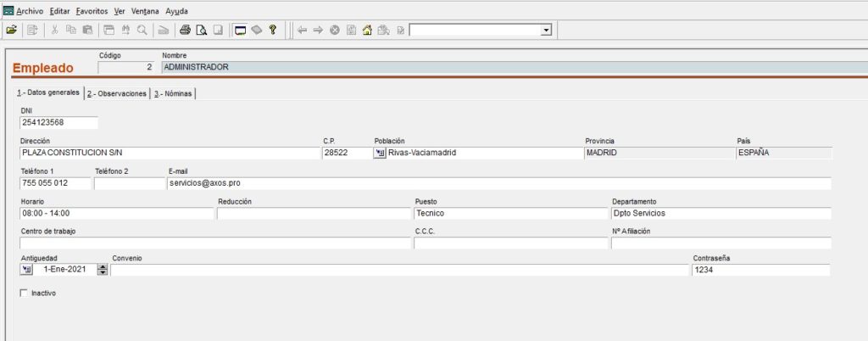Click the open folder toolbar icon
The height and width of the screenshot is (341, 868).
11,31
